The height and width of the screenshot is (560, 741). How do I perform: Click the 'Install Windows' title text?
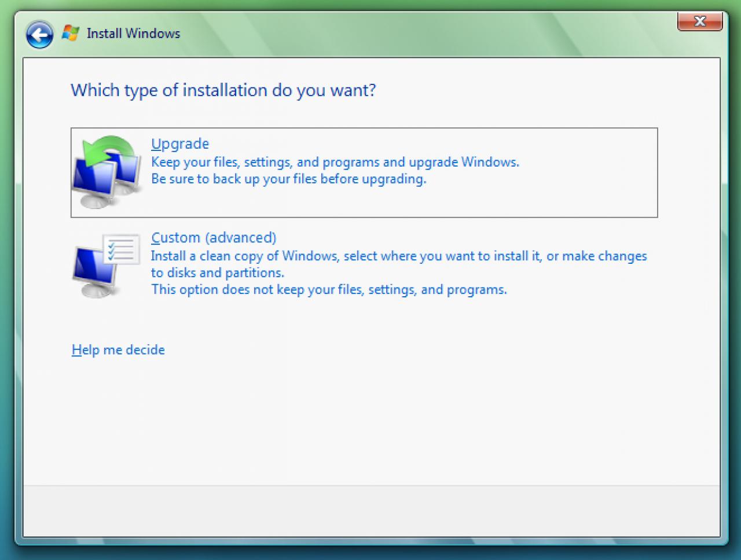(133, 34)
